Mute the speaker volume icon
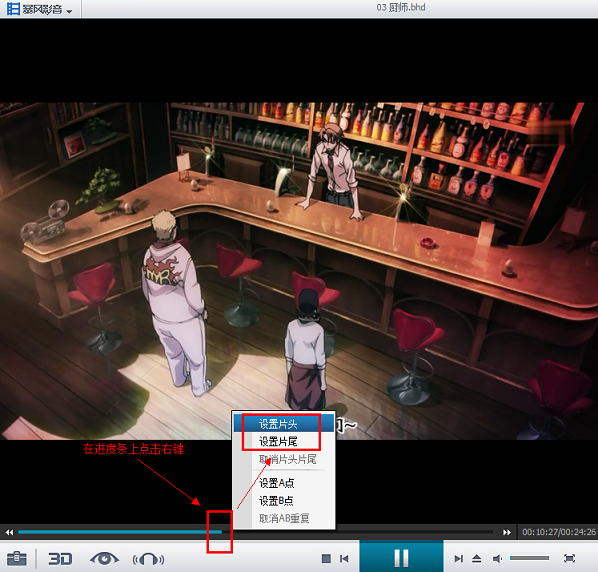Screen dimensions: 598x572 497,559
